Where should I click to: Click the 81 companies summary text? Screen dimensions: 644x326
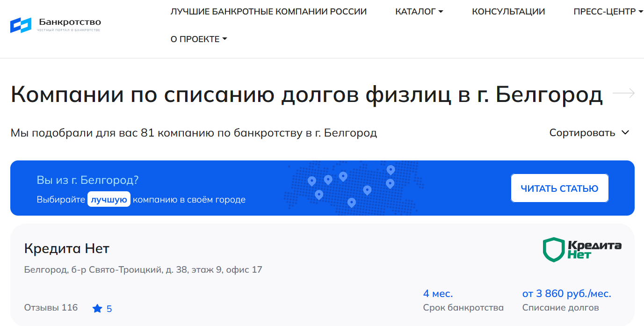(194, 133)
